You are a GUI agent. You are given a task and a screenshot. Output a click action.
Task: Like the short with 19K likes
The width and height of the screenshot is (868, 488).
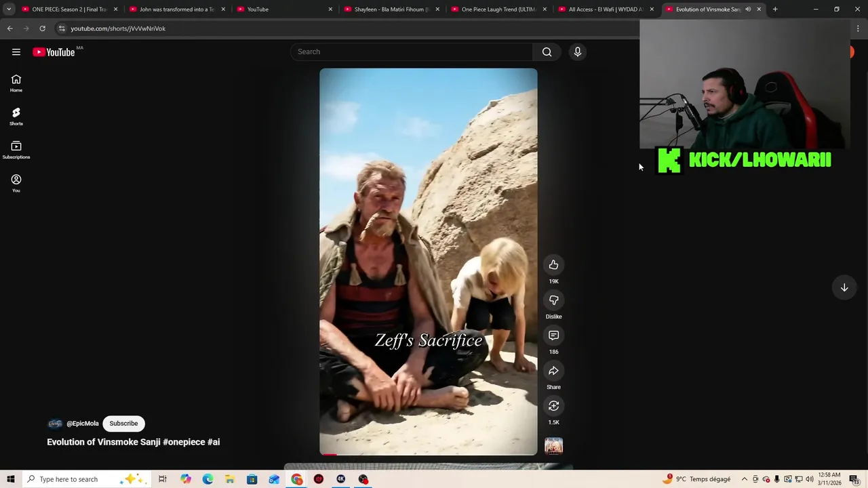(x=554, y=265)
